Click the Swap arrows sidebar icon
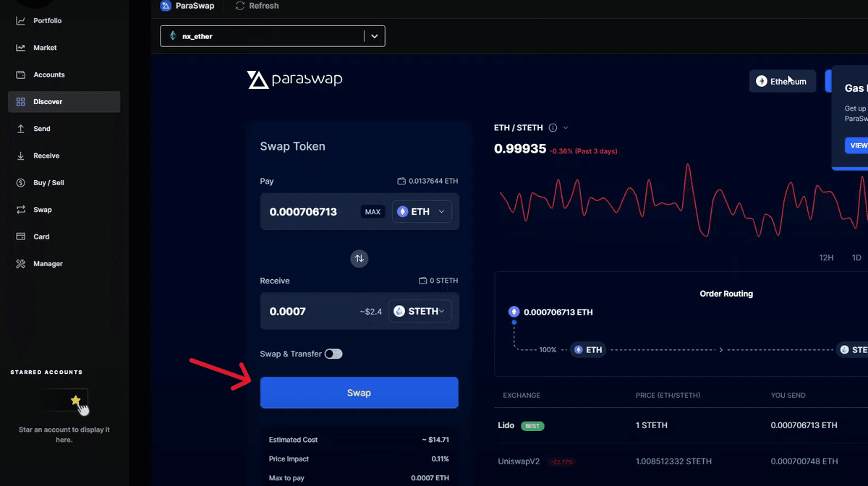Screen dimensions: 868x486 tap(21, 209)
